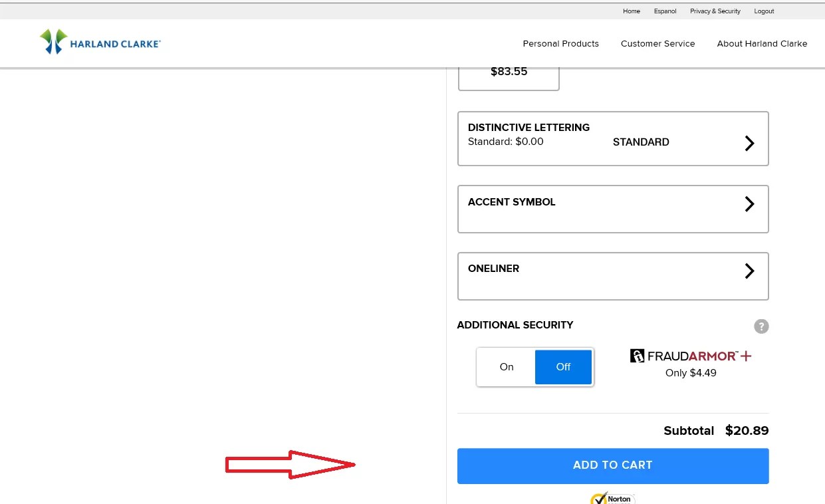Click the Distinctive Lettering heading
Image resolution: width=825 pixels, height=504 pixels.
click(529, 128)
